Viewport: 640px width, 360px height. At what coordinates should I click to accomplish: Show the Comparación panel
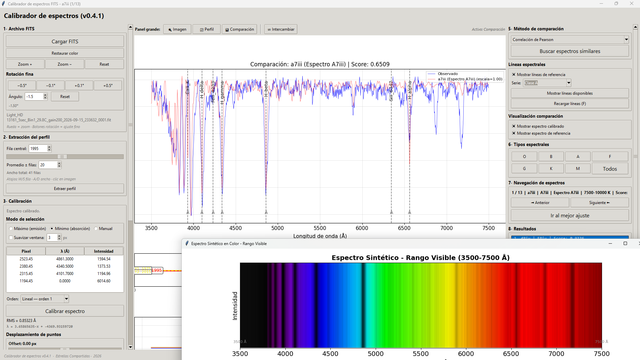click(240, 29)
